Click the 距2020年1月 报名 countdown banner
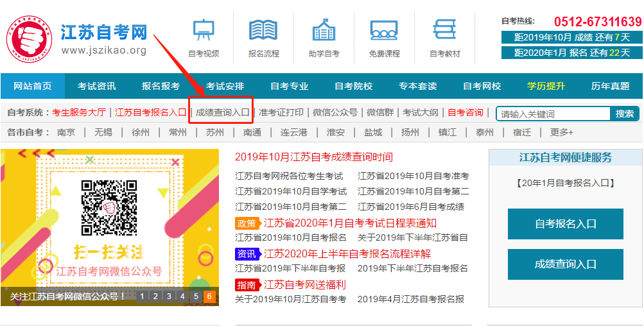The height and width of the screenshot is (326, 644). 571,53
